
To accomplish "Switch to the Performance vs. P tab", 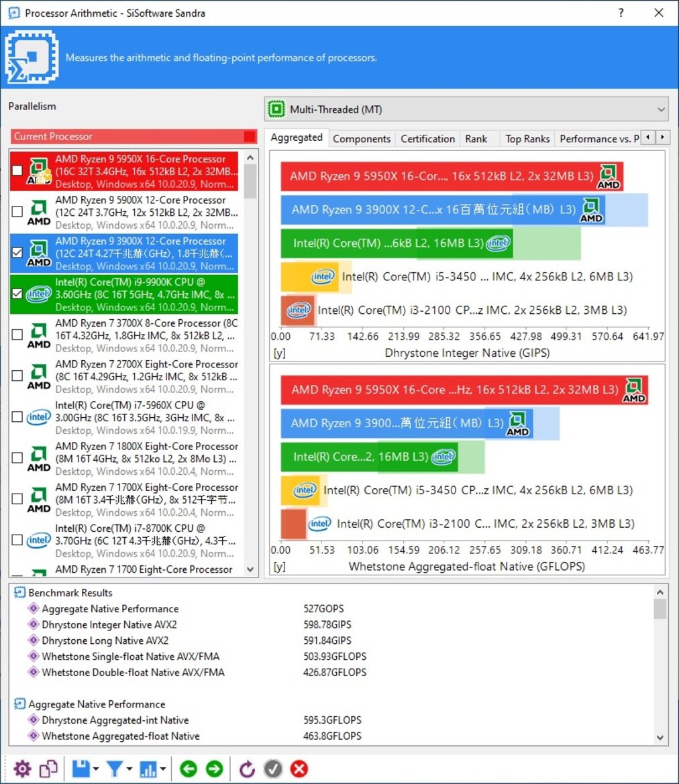I will (598, 139).
